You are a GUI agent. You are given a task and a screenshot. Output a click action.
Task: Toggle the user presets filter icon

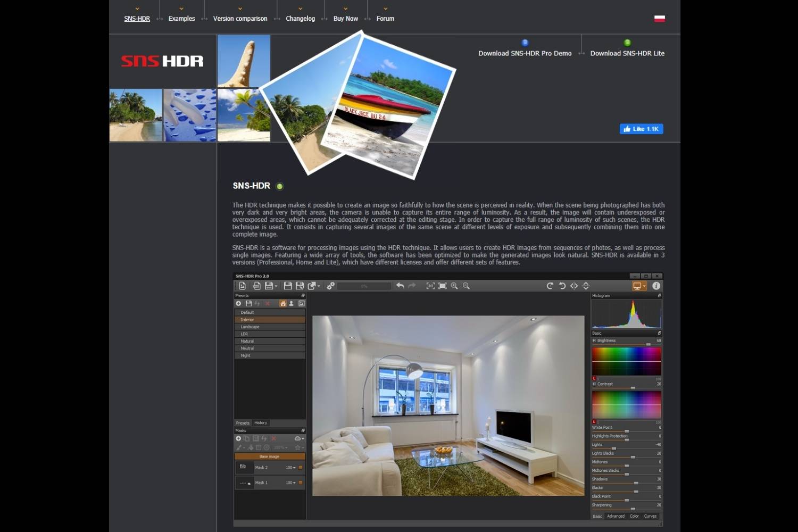[292, 303]
